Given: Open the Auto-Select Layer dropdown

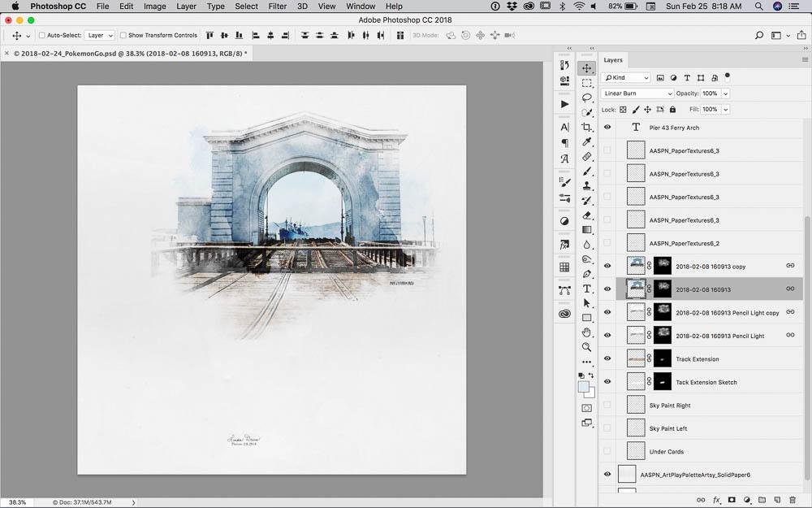Looking at the screenshot, I should pos(99,35).
